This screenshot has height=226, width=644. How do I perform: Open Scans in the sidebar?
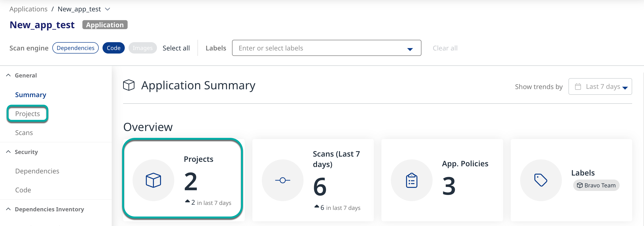(x=24, y=133)
